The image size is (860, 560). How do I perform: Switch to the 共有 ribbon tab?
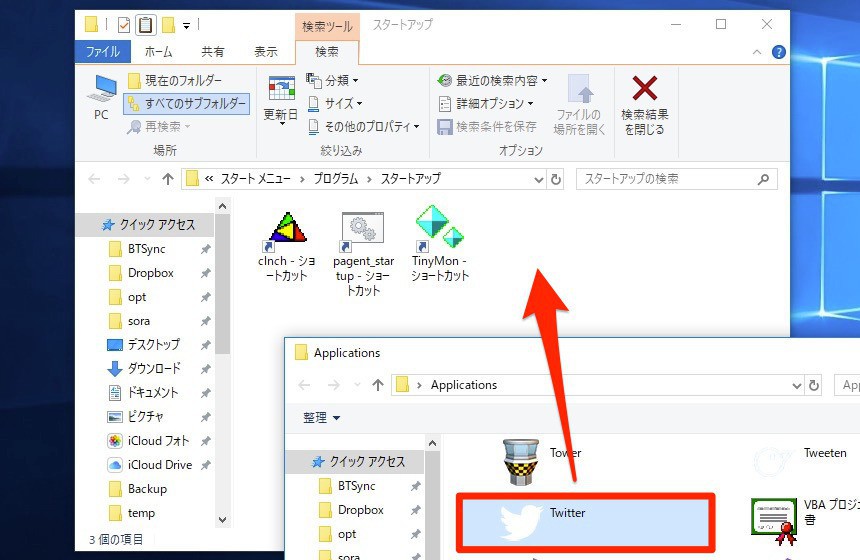213,52
